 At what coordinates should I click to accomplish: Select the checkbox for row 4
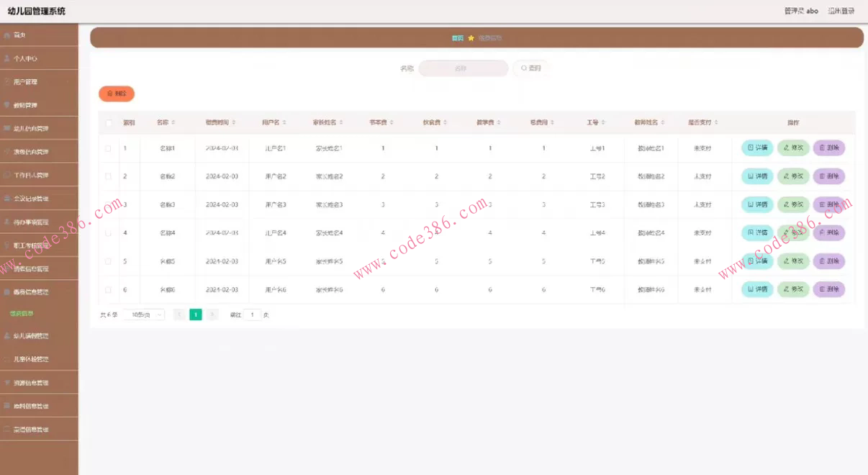pyautogui.click(x=109, y=233)
